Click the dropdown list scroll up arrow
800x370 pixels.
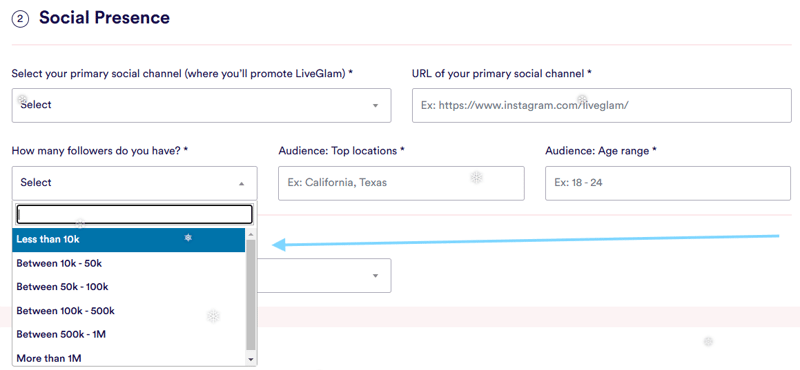[251, 234]
